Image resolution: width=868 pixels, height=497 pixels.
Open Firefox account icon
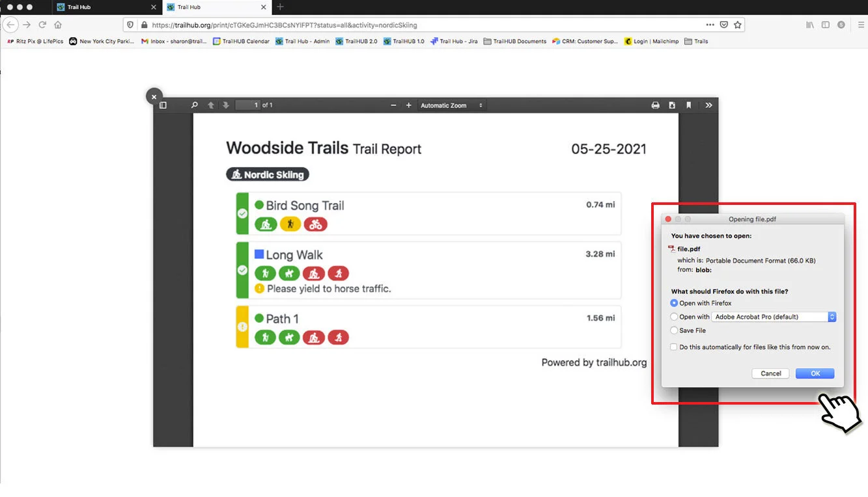coord(841,25)
